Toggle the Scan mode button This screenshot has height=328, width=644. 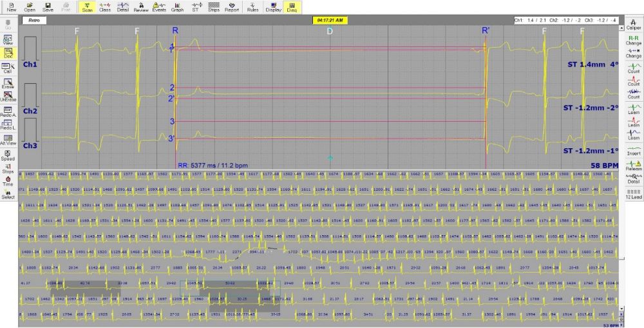(86, 7)
